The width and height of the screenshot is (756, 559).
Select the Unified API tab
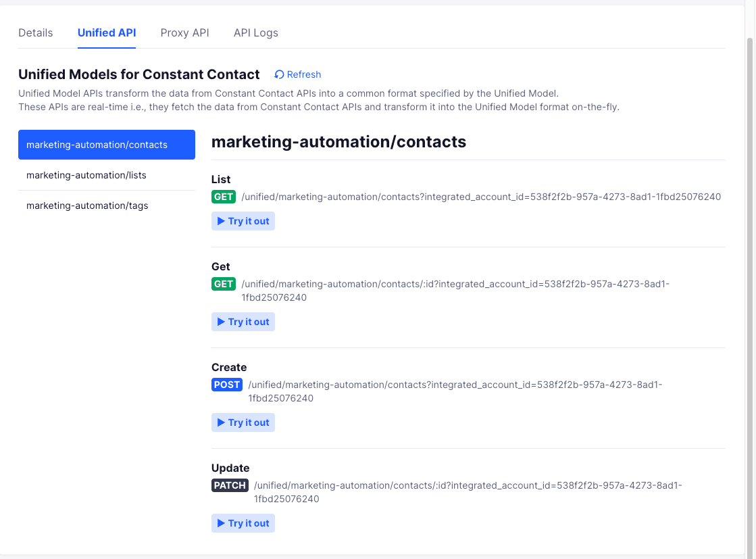click(x=106, y=32)
